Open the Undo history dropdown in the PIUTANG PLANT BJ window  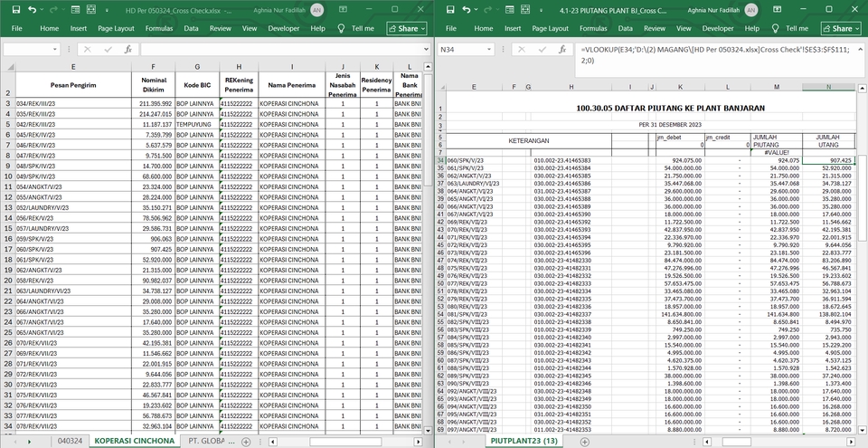[x=476, y=10]
